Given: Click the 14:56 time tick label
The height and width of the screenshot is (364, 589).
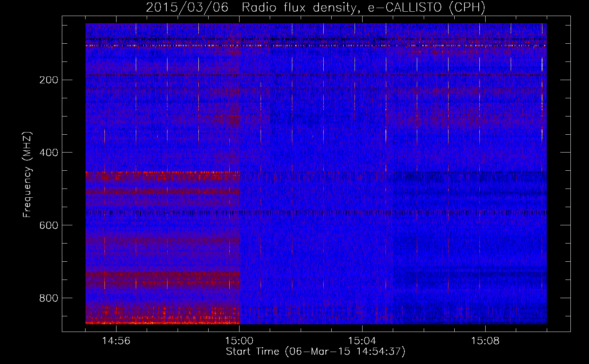Looking at the screenshot, I should pyautogui.click(x=116, y=341).
